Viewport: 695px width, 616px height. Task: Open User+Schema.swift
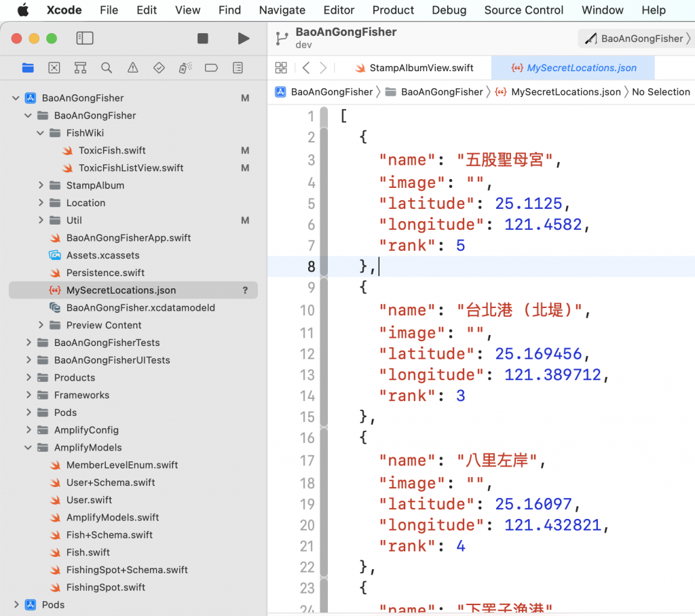111,482
